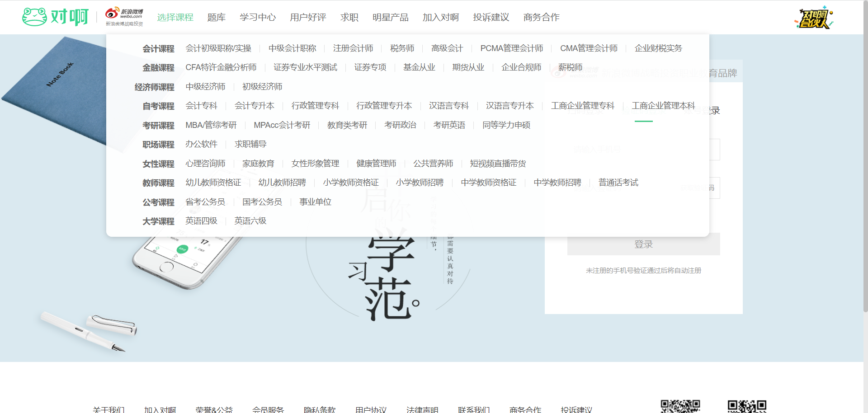Open CFA特许金融分析师 course
This screenshot has width=868, height=413.
click(221, 67)
